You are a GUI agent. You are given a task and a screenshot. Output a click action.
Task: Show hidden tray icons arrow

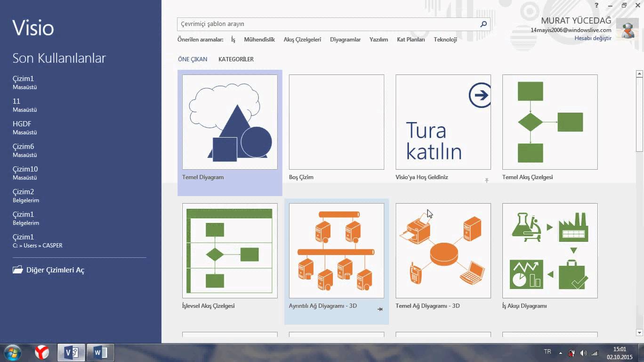click(560, 353)
